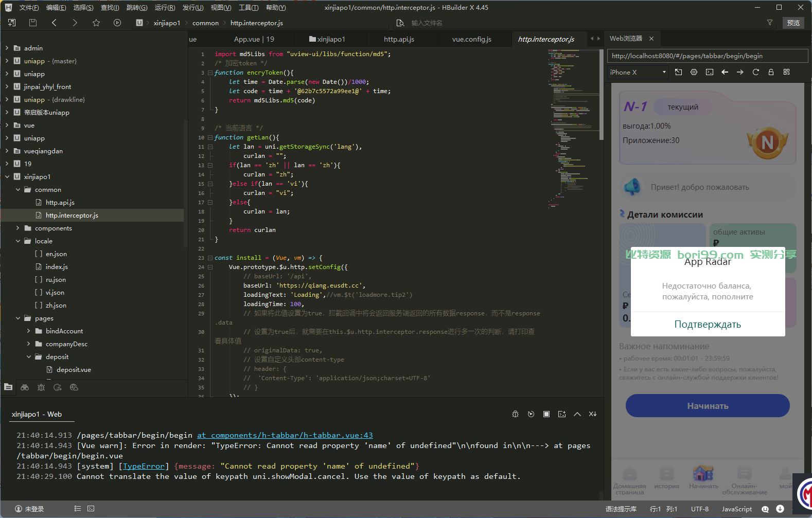Open browser devtools console icon
Image resolution: width=812 pixels, height=518 pixels.
(709, 72)
